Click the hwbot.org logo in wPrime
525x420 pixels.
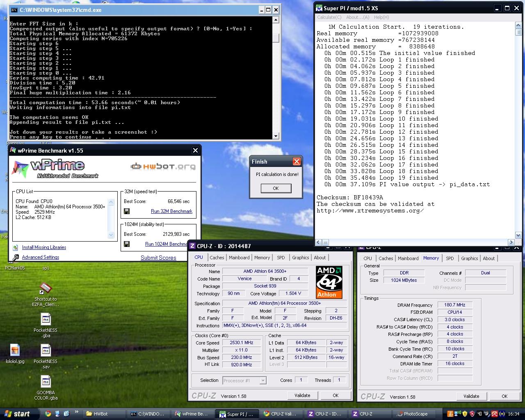coord(163,167)
